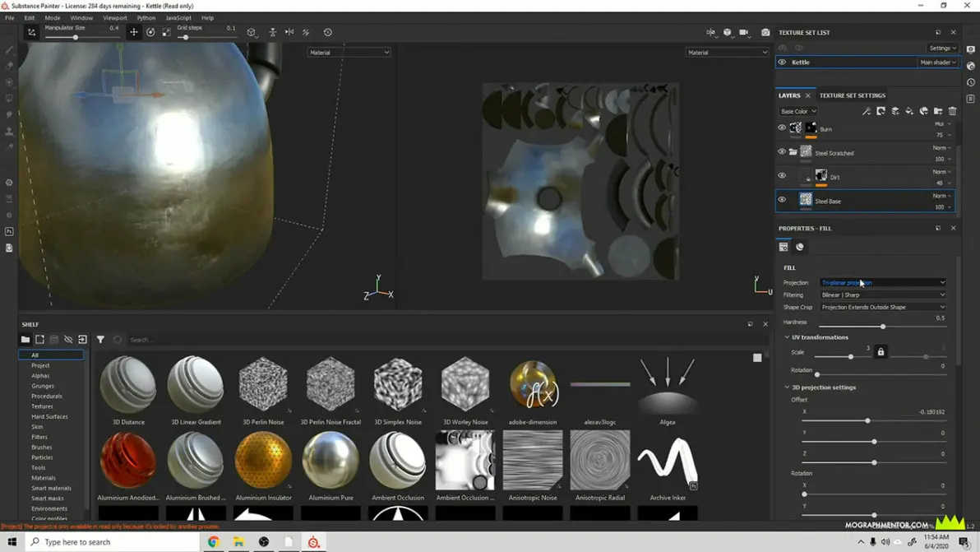Open the Main shader dropdown
This screenshot has height=552, width=980.
pyautogui.click(x=937, y=62)
